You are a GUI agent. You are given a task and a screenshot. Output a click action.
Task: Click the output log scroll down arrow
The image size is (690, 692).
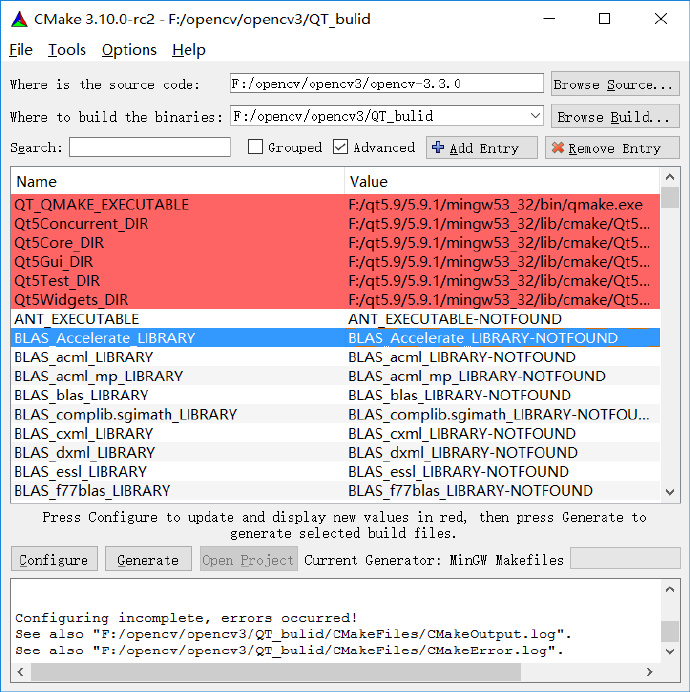coord(670,651)
